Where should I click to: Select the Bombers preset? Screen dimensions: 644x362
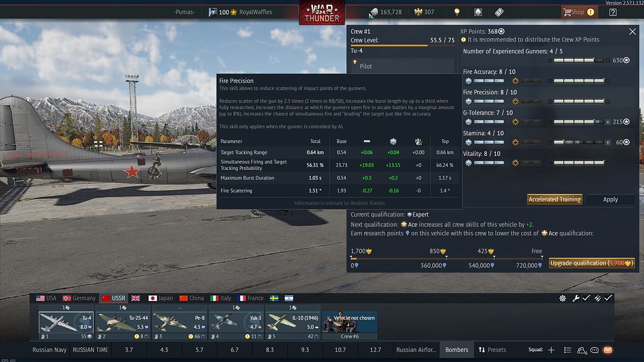(457, 350)
